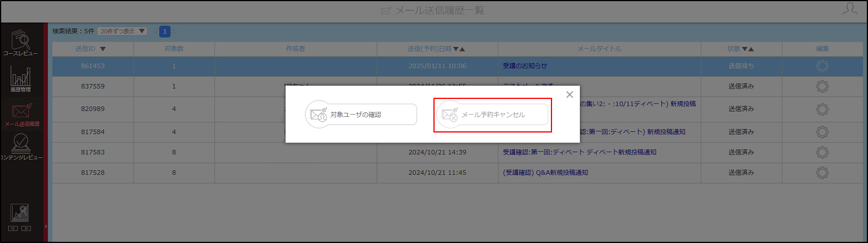Click 送信ID cell 837559
Viewport: 868px width, 243px height.
click(93, 86)
